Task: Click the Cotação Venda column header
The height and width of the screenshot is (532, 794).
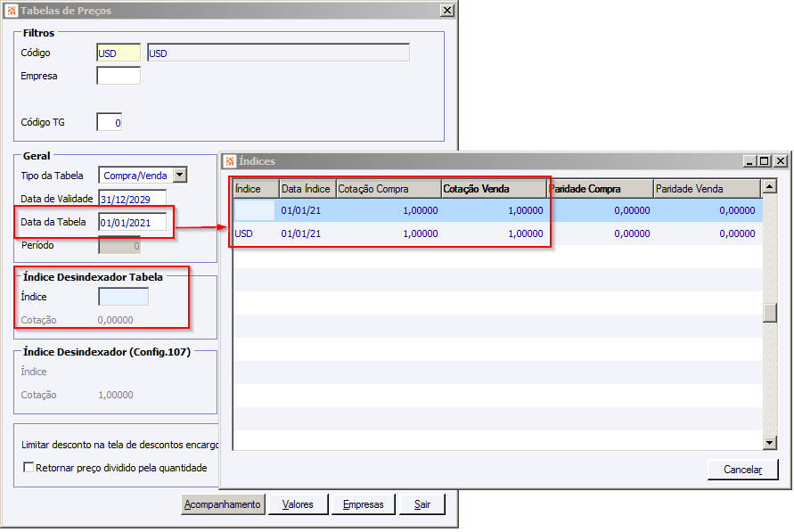Action: click(495, 189)
